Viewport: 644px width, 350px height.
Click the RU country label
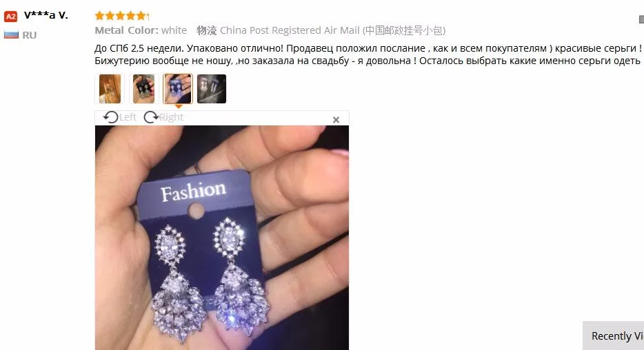coord(30,35)
